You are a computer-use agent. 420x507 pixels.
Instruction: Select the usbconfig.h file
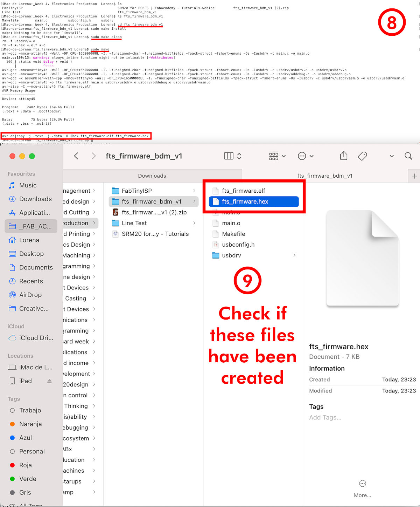coord(254,245)
